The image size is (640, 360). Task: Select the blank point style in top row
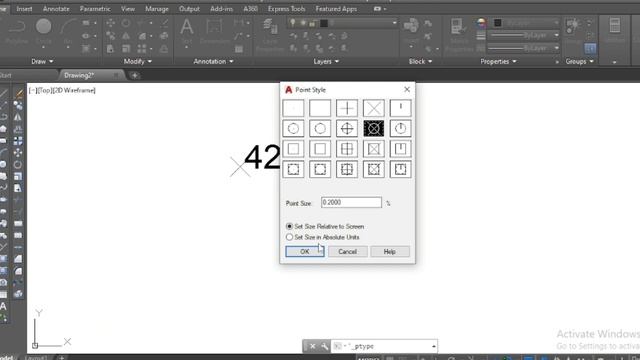click(320, 108)
